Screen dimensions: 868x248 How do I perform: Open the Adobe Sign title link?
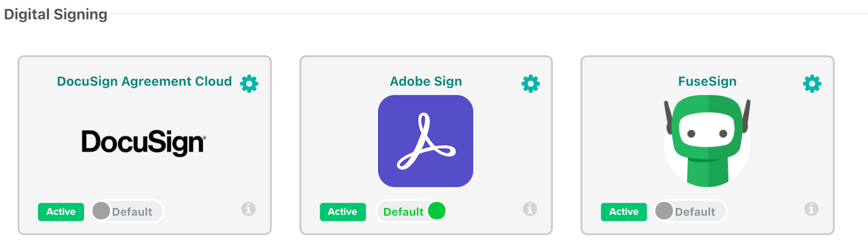426,81
